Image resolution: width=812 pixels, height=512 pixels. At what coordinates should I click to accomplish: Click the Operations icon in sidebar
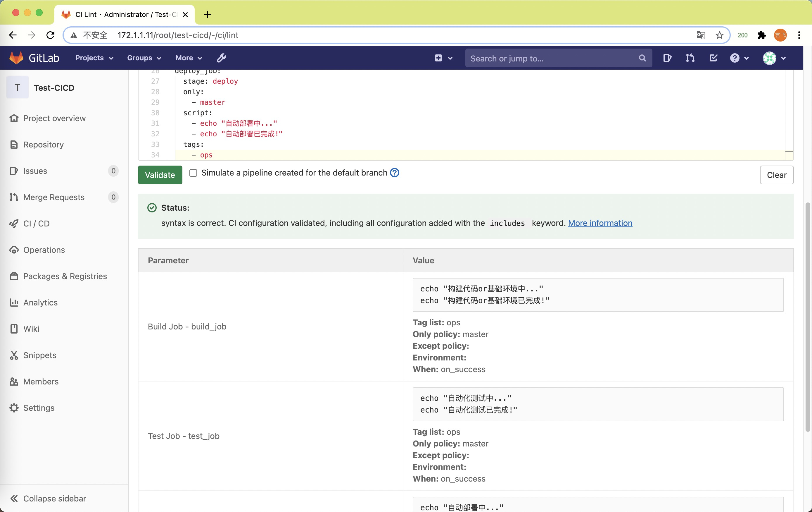pyautogui.click(x=14, y=250)
